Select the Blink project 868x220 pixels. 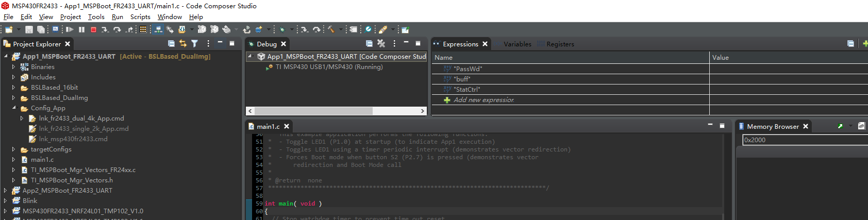29,201
